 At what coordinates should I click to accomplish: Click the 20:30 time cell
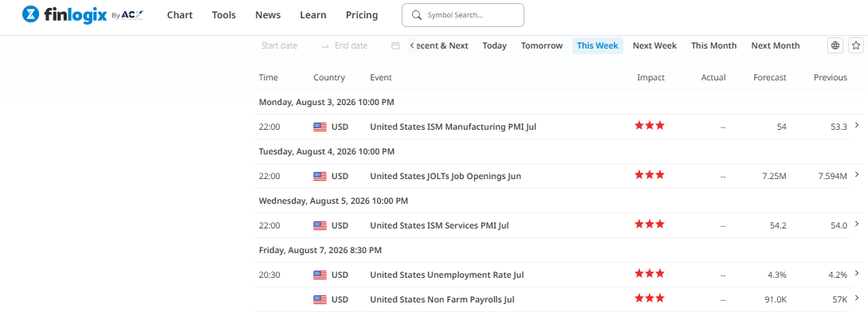(x=269, y=275)
